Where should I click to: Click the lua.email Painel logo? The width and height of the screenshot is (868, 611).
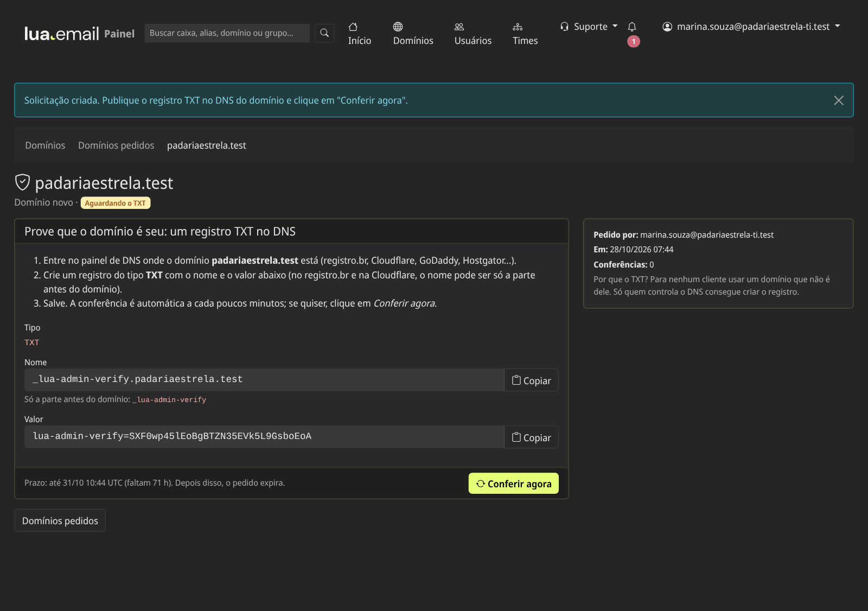[x=79, y=34]
